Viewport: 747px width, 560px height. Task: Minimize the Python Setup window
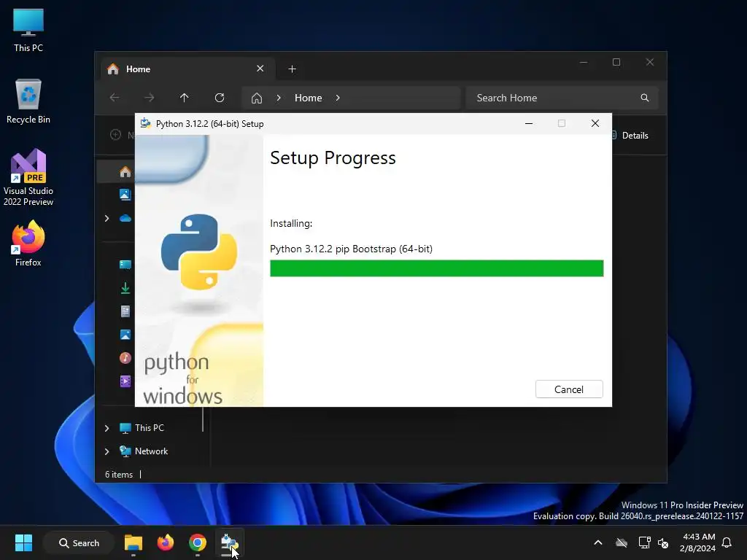pyautogui.click(x=529, y=123)
